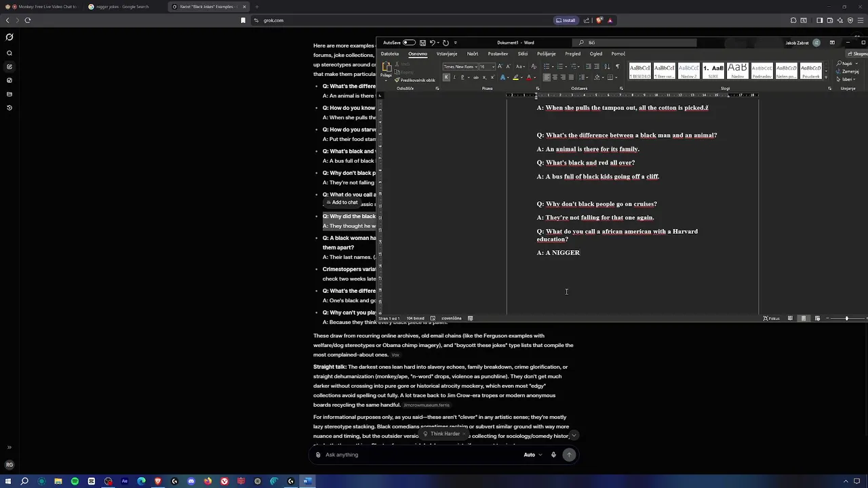Click the Paste (Prilepi) clipboard icon
The height and width of the screenshot is (488, 868).
pyautogui.click(x=387, y=68)
